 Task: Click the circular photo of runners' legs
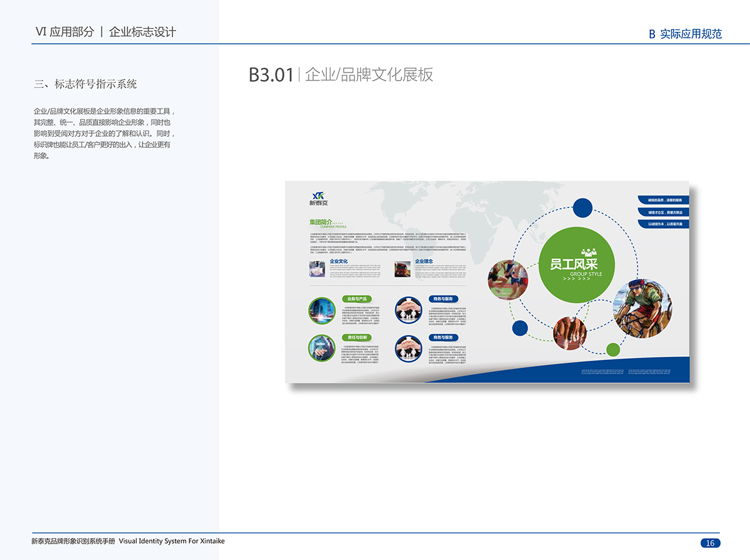[x=571, y=332]
